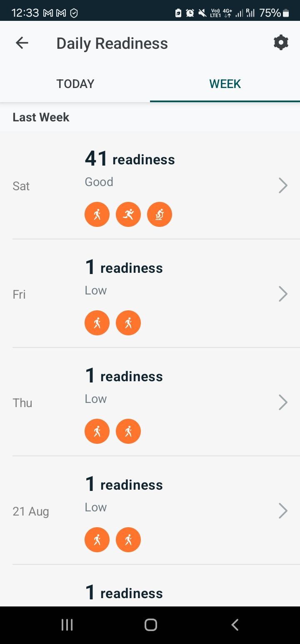Open Daily Readiness settings gear
Screen dimensions: 300x644
coord(281,43)
